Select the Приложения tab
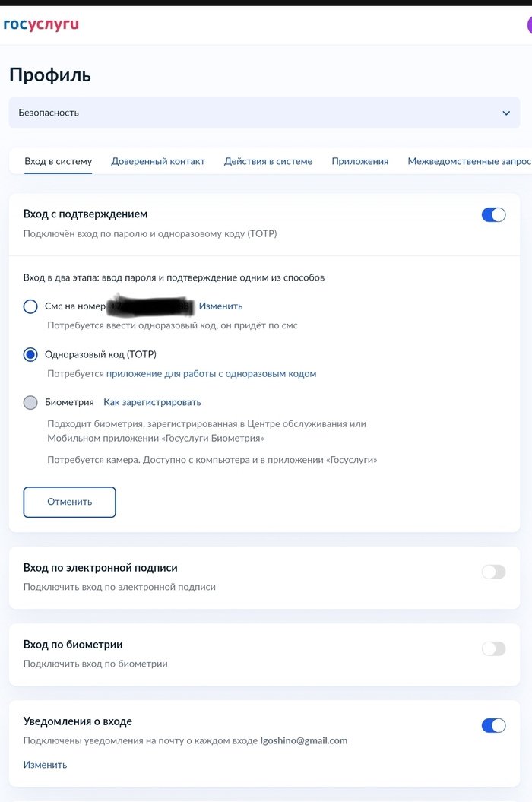Screen dimensions: 532x802 click(360, 161)
